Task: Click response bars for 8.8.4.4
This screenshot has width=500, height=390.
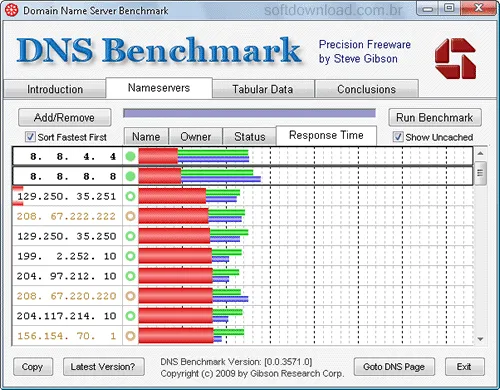Action: coord(194,156)
